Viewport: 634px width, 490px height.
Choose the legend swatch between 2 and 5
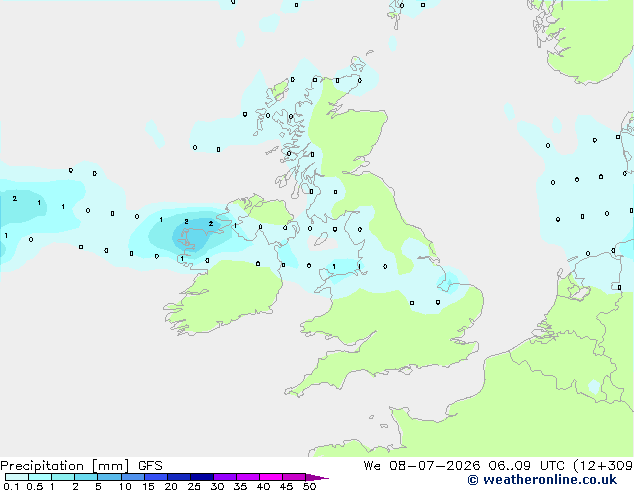click(x=86, y=477)
